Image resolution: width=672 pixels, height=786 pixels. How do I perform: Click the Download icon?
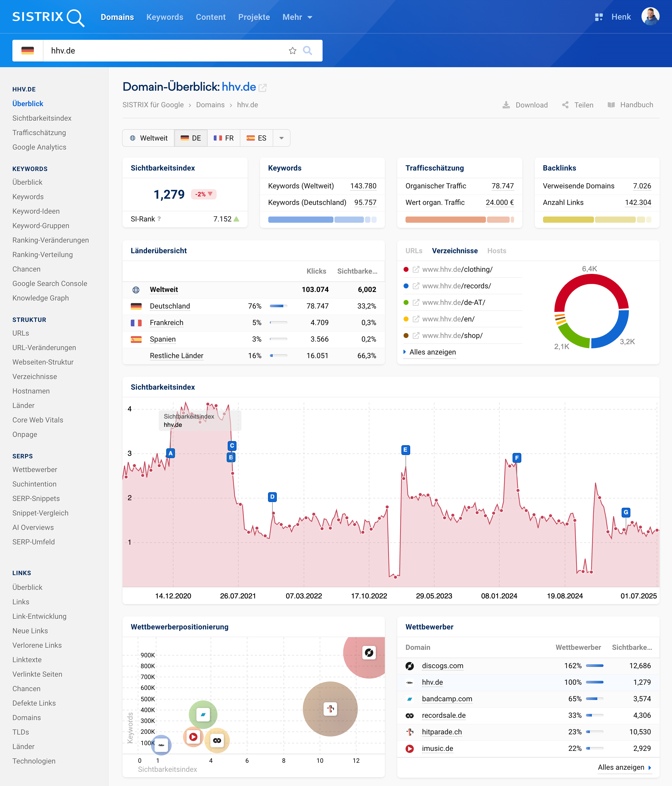[506, 105]
